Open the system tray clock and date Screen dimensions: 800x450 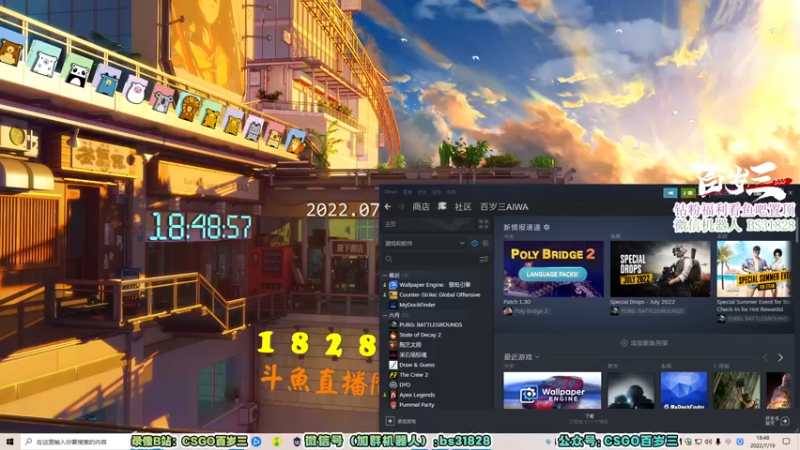click(762, 441)
